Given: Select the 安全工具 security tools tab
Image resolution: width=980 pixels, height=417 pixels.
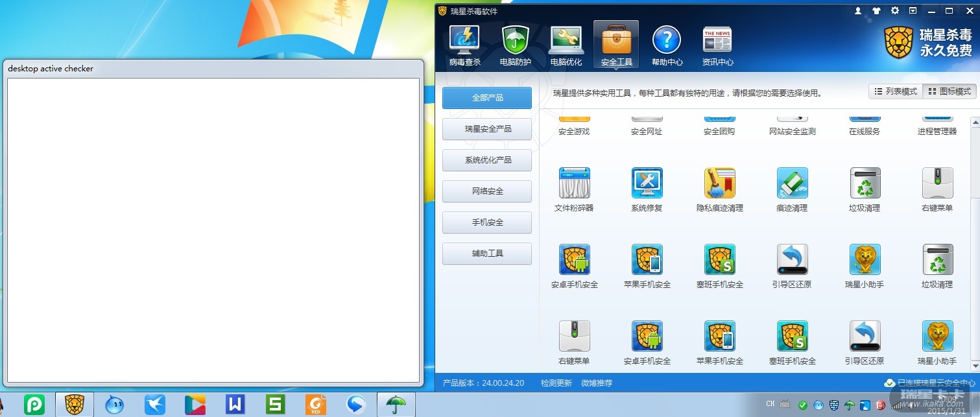Looking at the screenshot, I should [616, 45].
